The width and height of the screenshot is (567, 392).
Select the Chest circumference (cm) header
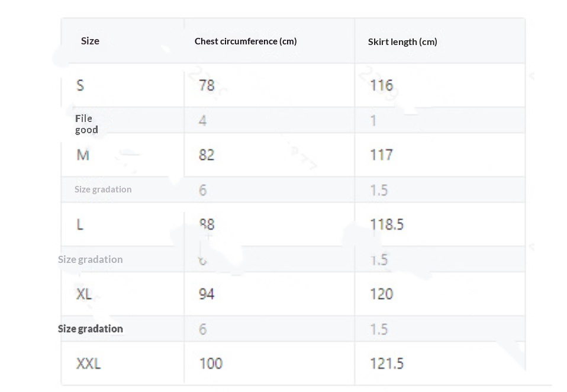246,41
